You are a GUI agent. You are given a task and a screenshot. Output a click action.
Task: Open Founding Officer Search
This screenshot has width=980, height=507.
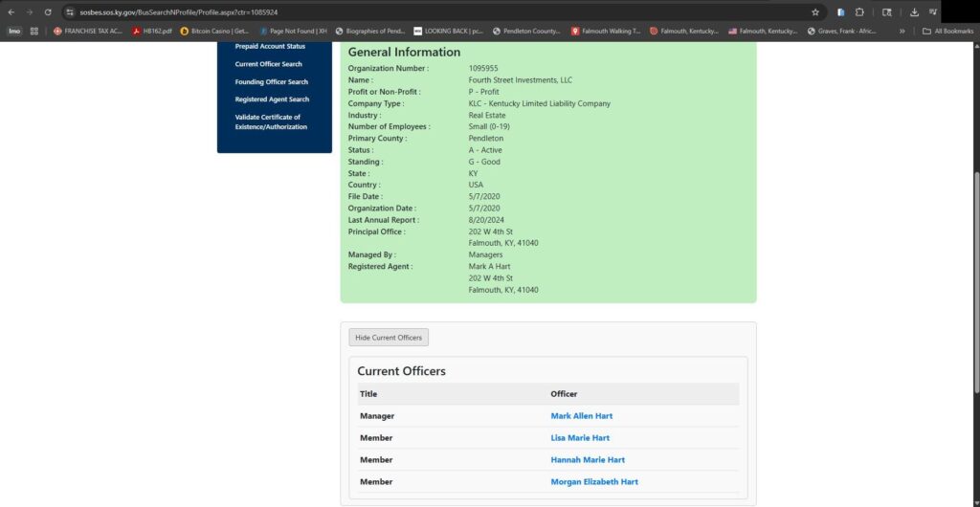click(271, 82)
